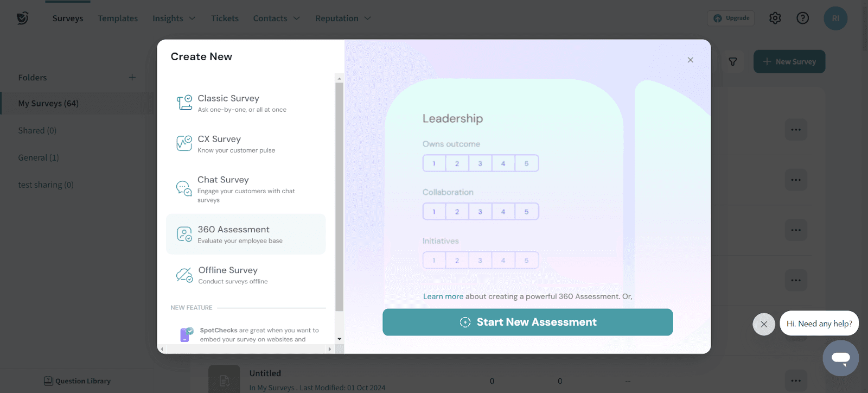Click the SurveySparrow logo icon
The height and width of the screenshot is (393, 868).
22,18
